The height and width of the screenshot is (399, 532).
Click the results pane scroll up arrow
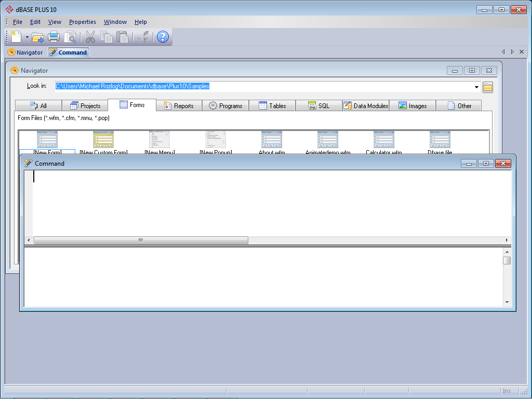[507, 252]
